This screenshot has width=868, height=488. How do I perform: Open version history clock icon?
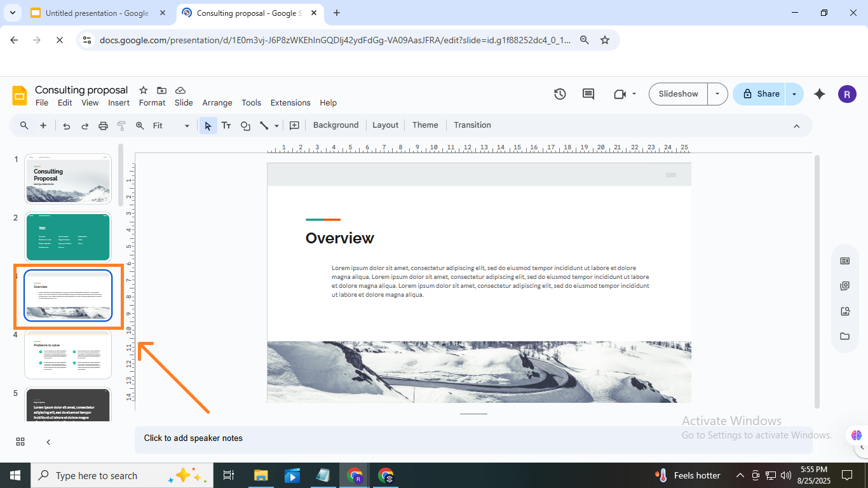click(560, 94)
